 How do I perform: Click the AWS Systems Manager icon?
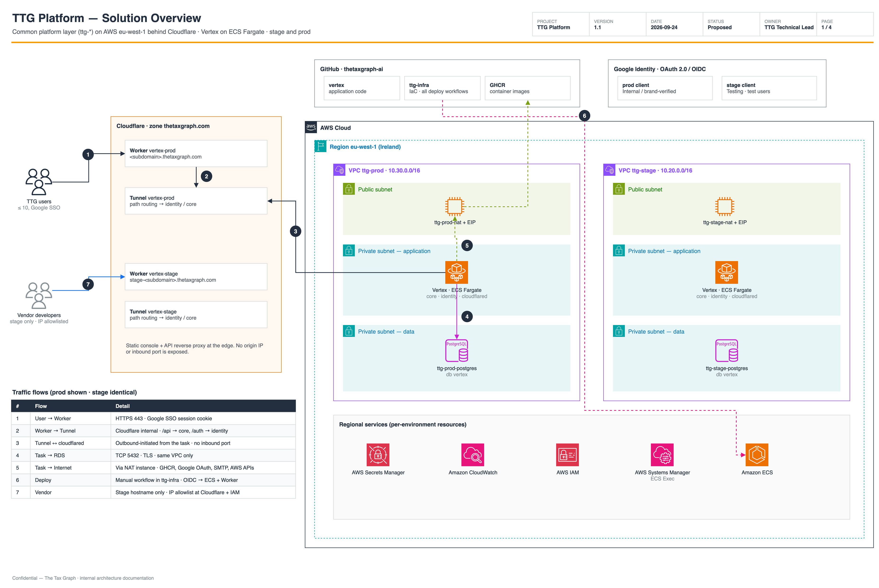point(662,455)
